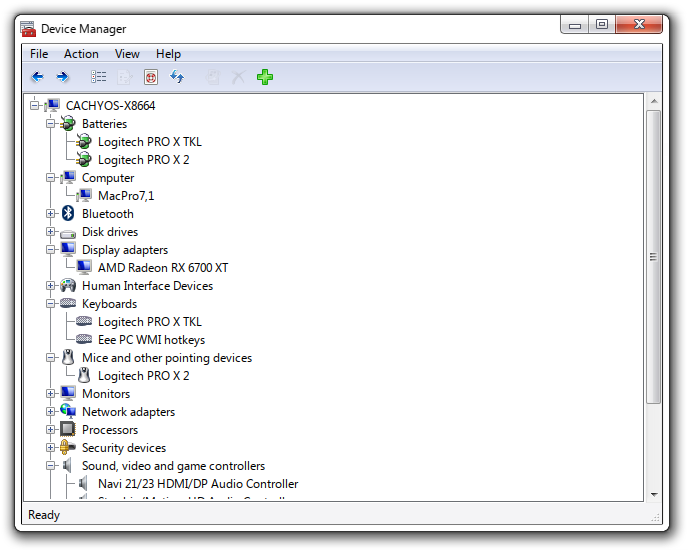Collapse Sound, video and game controllers node
Screen dimensions: 690x552
(x=51, y=466)
